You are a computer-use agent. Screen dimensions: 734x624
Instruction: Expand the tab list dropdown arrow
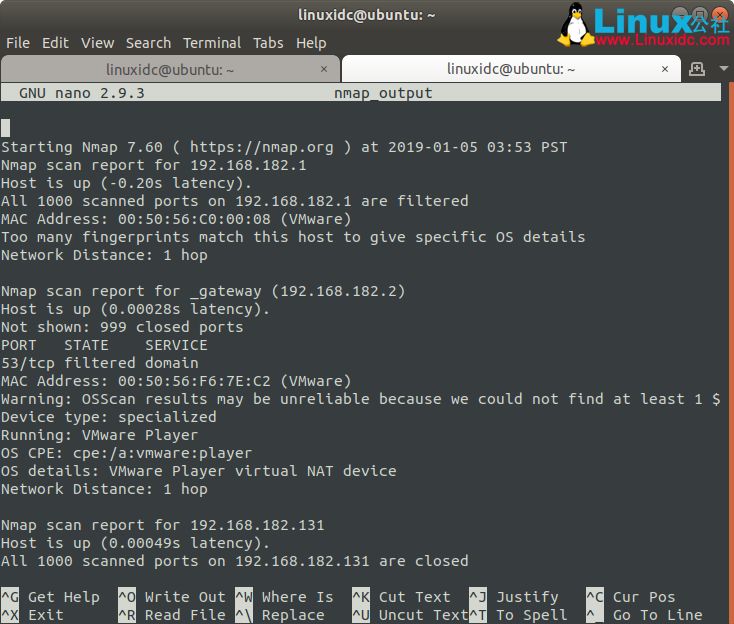point(724,69)
